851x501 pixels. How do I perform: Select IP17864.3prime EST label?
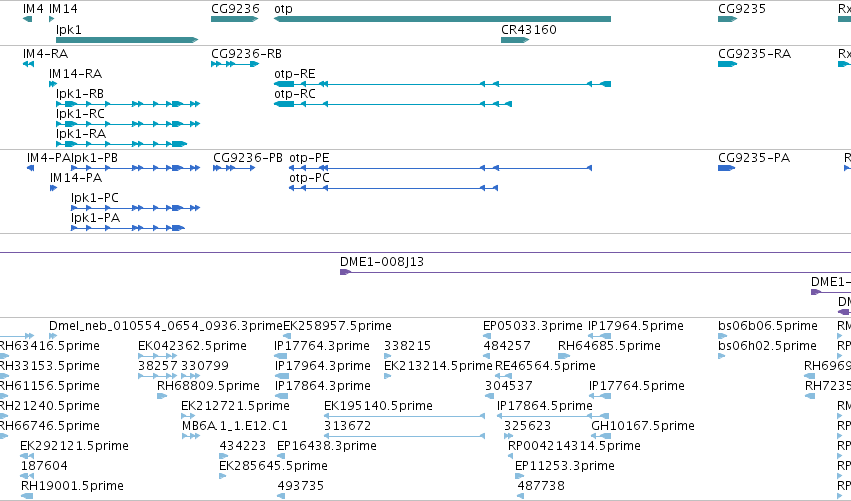(322, 386)
